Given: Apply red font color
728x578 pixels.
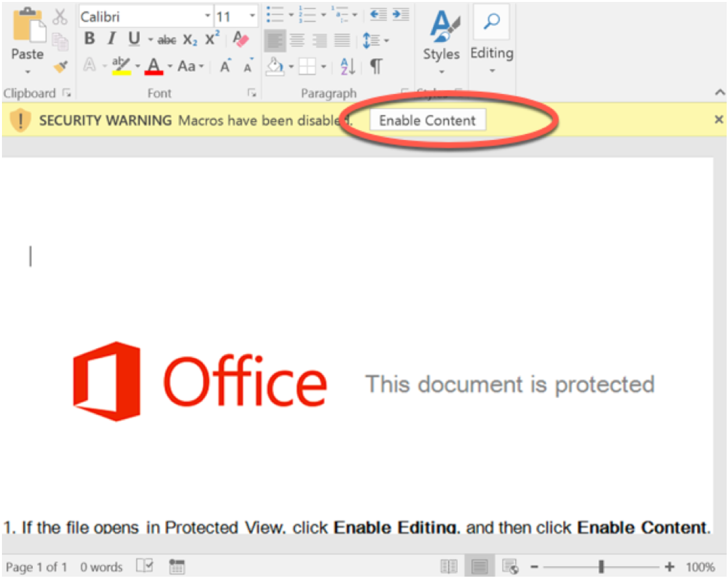Looking at the screenshot, I should (x=154, y=66).
